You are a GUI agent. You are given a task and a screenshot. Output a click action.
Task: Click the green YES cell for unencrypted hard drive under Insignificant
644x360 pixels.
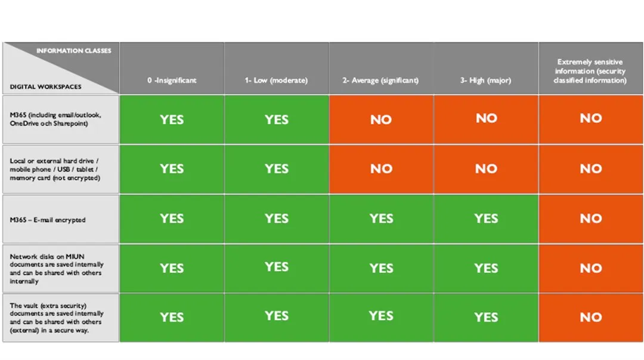(x=172, y=169)
